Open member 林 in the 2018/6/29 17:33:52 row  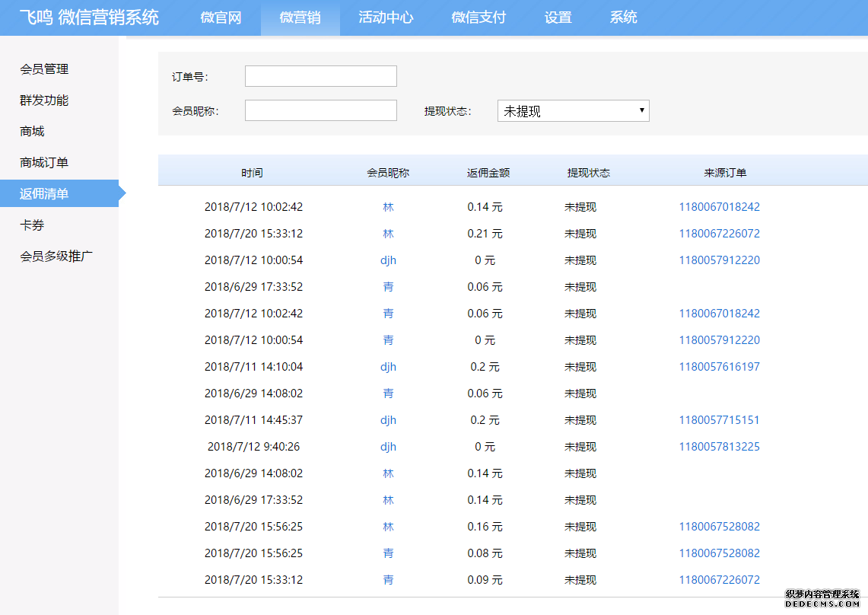click(388, 500)
